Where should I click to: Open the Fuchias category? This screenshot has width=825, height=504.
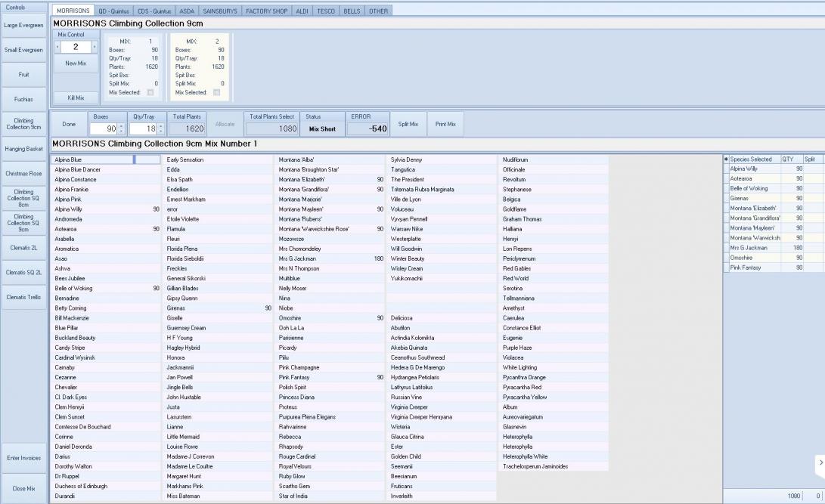tap(23, 99)
